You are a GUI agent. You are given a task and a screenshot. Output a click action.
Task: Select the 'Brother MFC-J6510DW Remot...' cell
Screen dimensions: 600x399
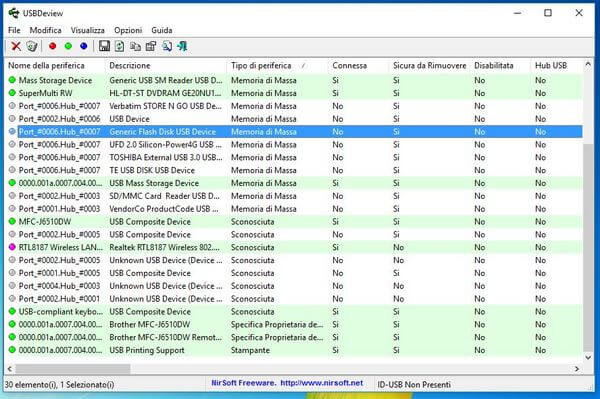(x=165, y=337)
